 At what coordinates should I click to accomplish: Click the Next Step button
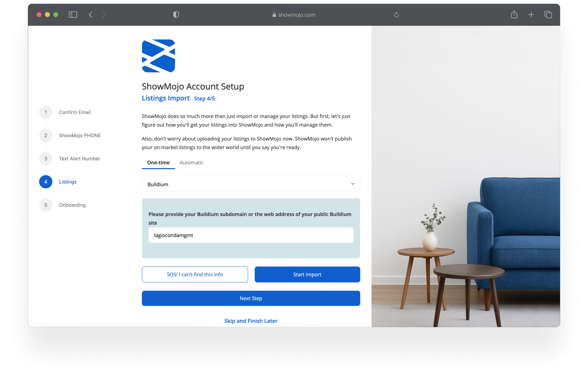point(251,298)
